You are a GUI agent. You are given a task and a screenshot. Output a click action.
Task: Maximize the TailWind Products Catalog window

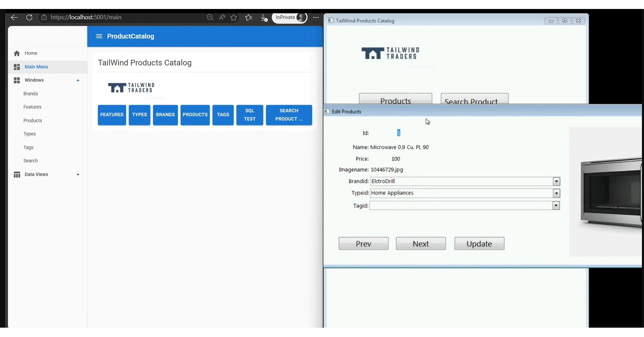click(565, 21)
